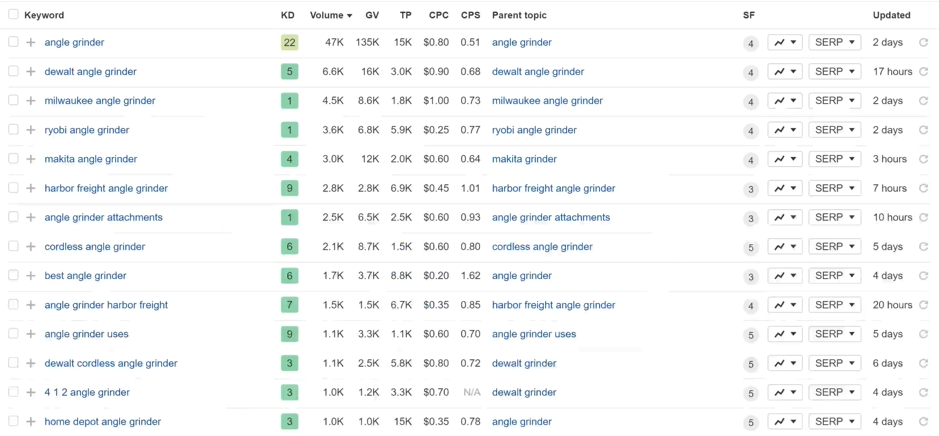Add 'angle grinder uses' with plus icon
Viewport: 939px width, 436px height.
point(31,334)
